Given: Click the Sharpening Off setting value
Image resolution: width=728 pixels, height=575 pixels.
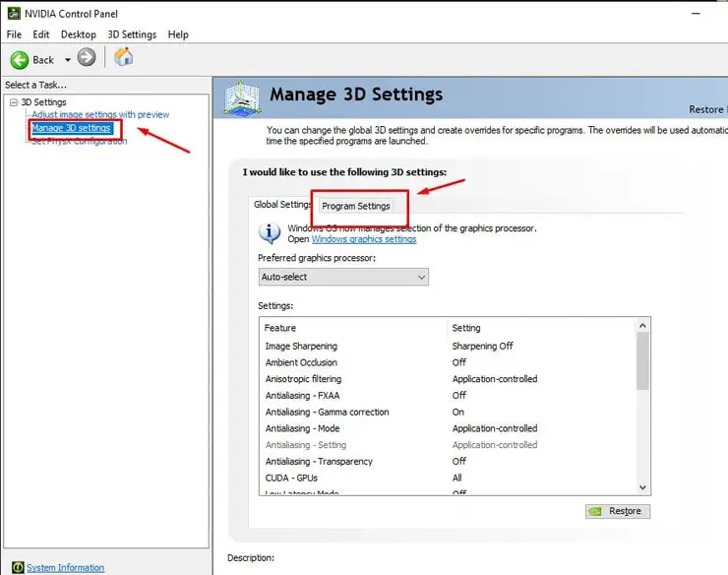Looking at the screenshot, I should pyautogui.click(x=482, y=346).
